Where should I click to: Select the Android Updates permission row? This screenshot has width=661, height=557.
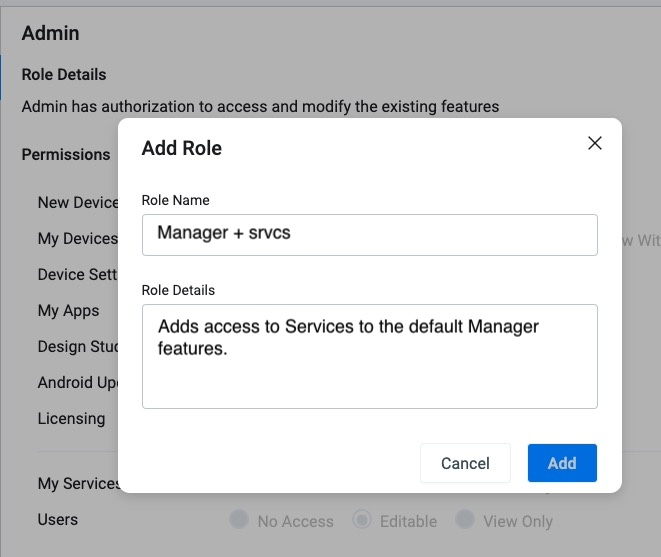(x=78, y=382)
